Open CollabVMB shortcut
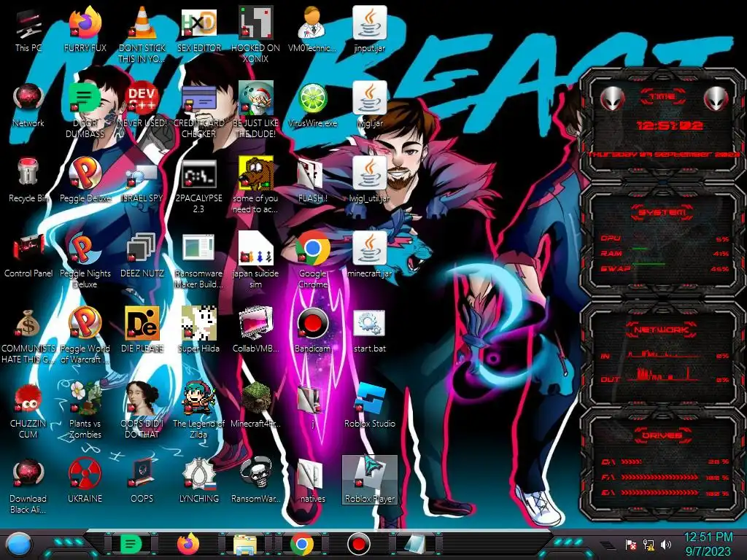 (255, 330)
